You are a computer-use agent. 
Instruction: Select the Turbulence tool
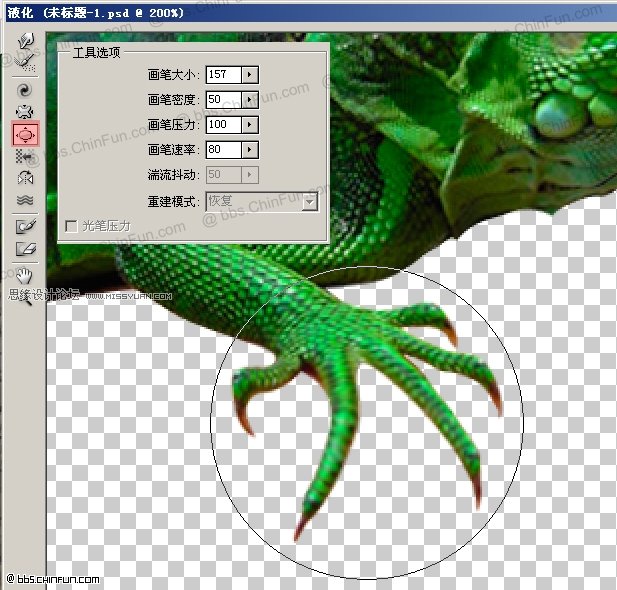pyautogui.click(x=25, y=200)
